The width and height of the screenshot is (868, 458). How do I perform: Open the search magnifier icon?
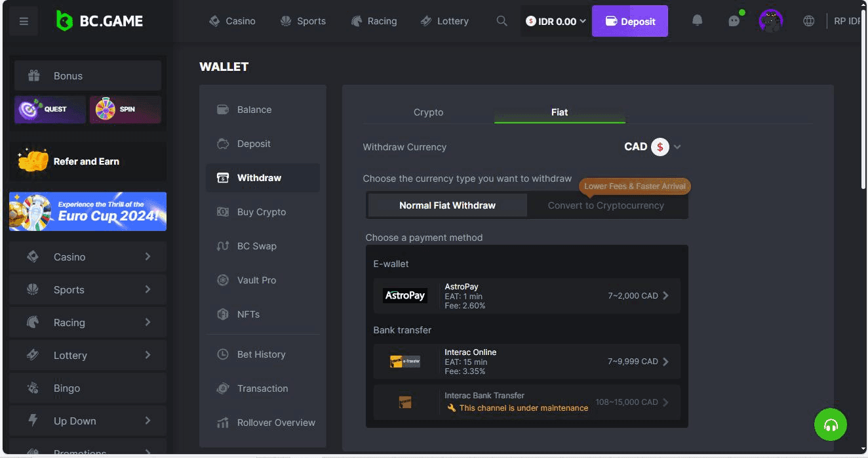pyautogui.click(x=502, y=21)
